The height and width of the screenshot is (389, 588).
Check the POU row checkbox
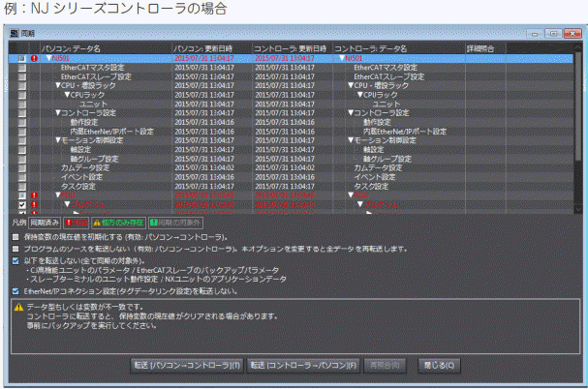pyautogui.click(x=22, y=195)
